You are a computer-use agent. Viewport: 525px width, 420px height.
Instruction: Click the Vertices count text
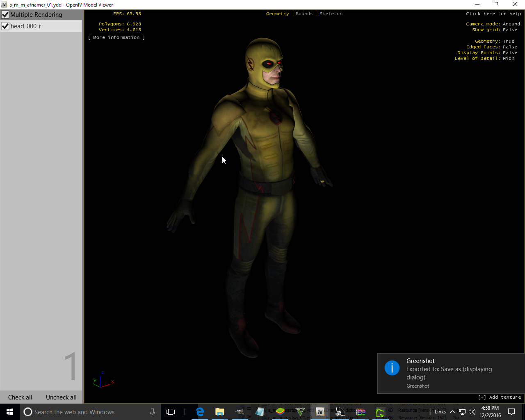[120, 30]
